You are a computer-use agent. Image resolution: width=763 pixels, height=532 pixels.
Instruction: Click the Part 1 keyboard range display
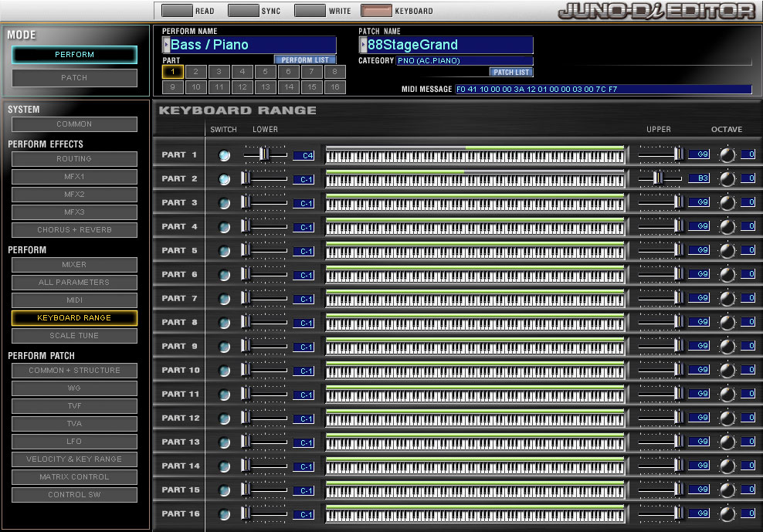475,154
